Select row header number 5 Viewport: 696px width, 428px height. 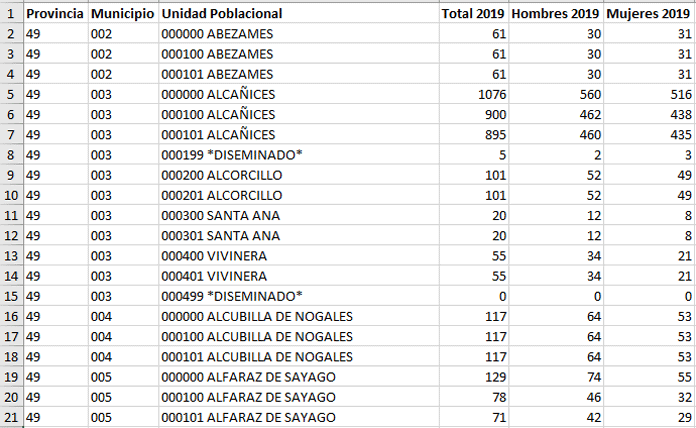point(11,94)
